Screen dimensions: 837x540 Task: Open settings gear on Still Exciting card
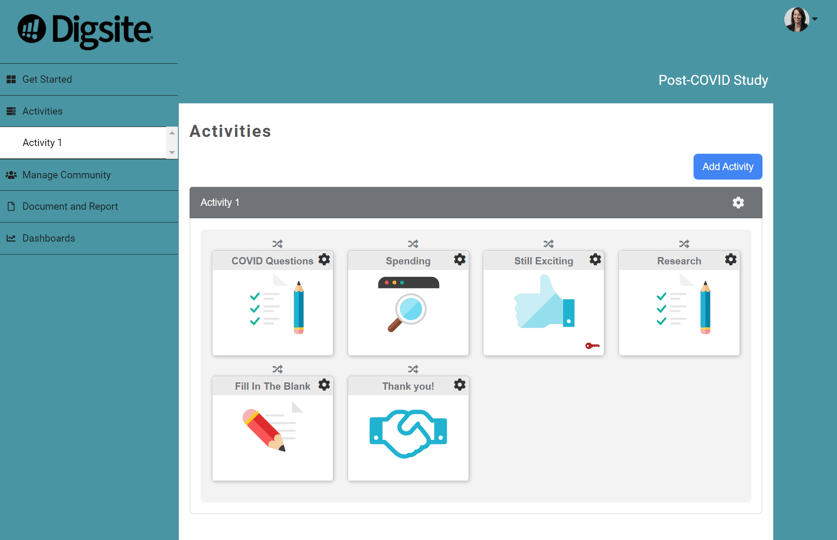tap(595, 259)
